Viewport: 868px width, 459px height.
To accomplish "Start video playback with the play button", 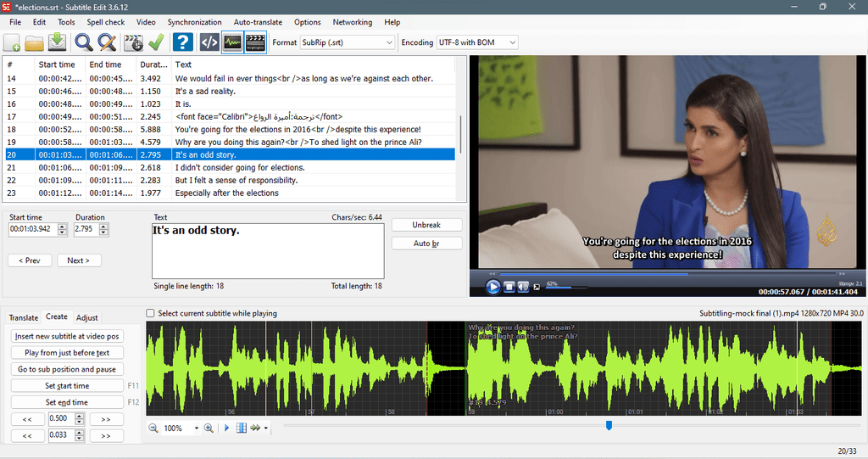I will point(492,287).
